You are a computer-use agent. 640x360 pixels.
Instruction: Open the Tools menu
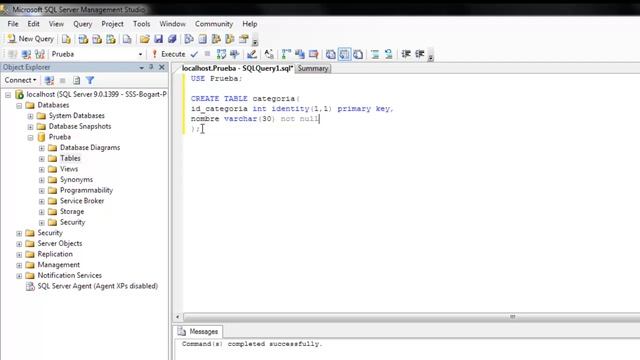[141, 24]
